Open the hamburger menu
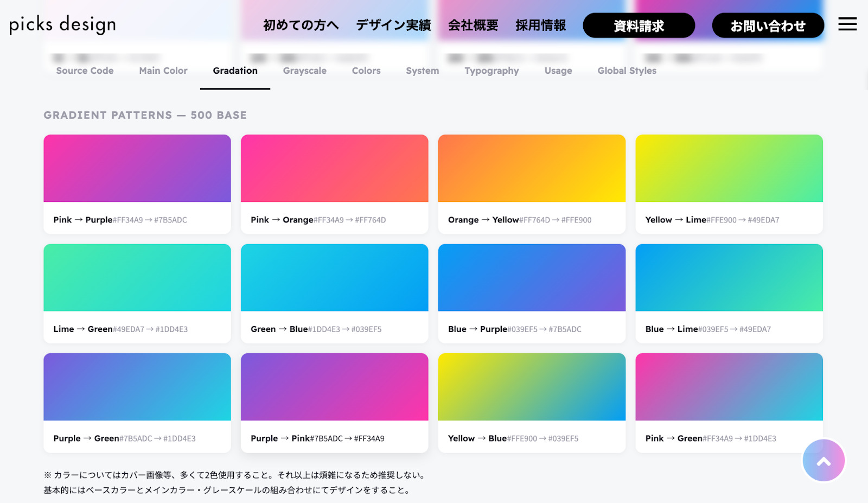Screen dimensions: 868x503 847,24
